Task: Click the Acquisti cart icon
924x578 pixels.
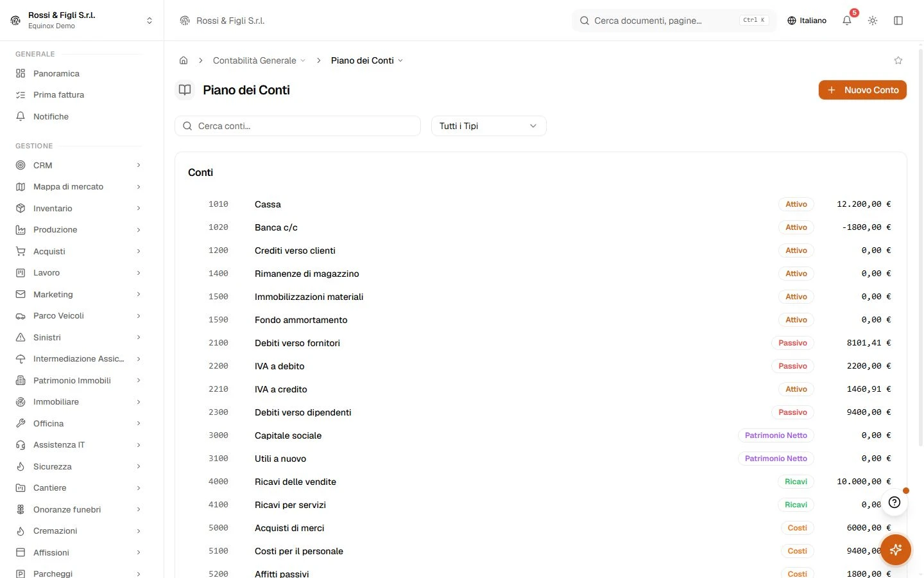Action: click(x=21, y=251)
